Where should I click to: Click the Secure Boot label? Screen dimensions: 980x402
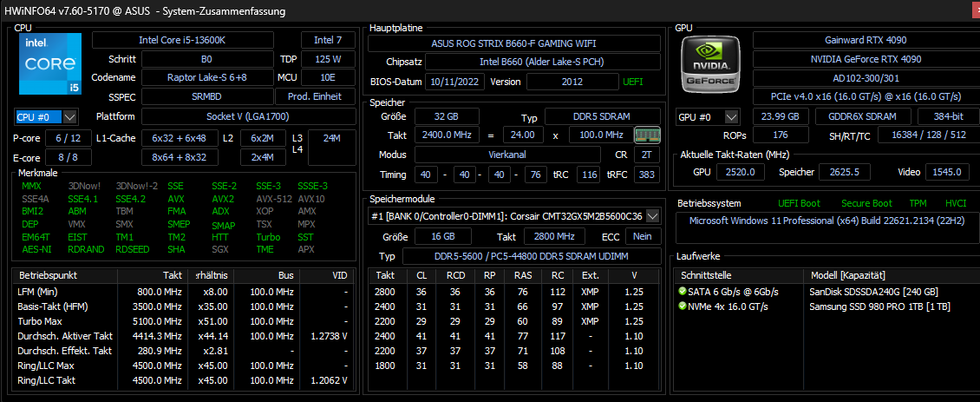[866, 203]
